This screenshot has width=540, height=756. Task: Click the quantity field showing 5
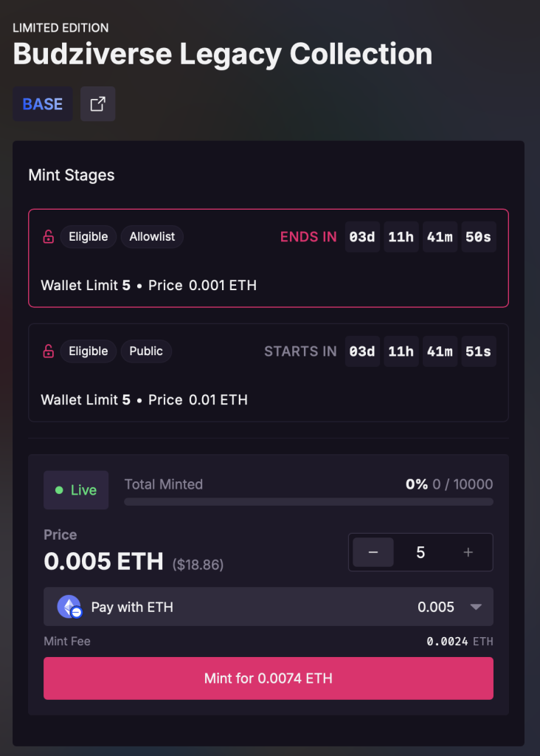point(420,552)
